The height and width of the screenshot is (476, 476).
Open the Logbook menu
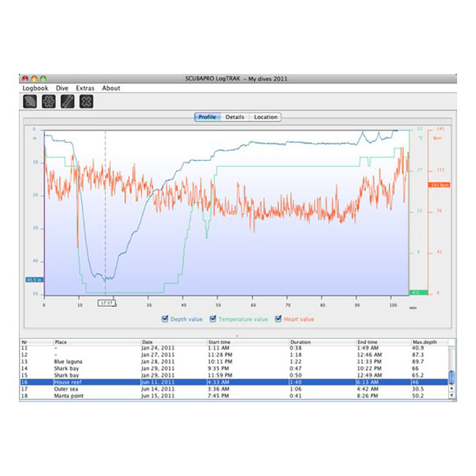(x=35, y=88)
